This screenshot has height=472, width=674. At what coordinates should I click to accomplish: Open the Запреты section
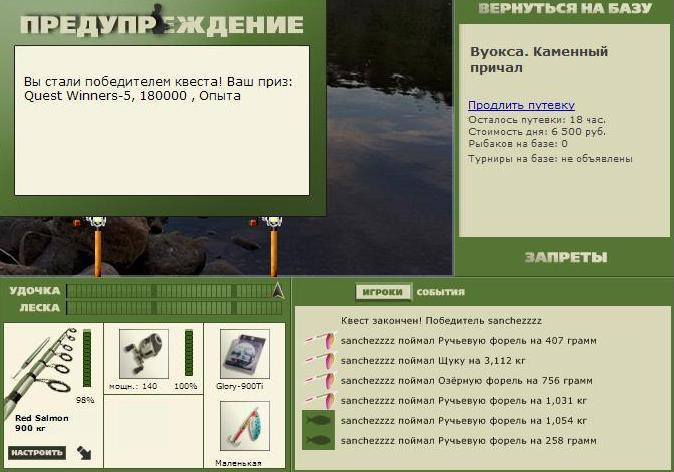point(566,257)
